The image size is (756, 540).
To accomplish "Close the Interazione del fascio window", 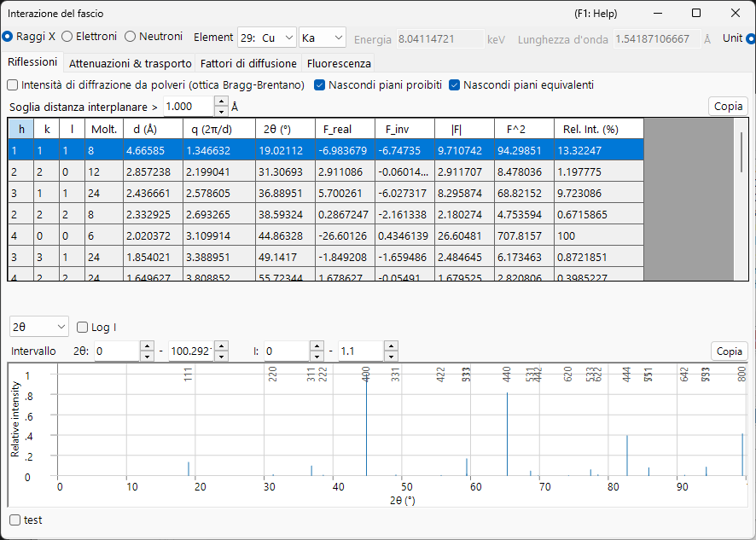I will [x=736, y=13].
